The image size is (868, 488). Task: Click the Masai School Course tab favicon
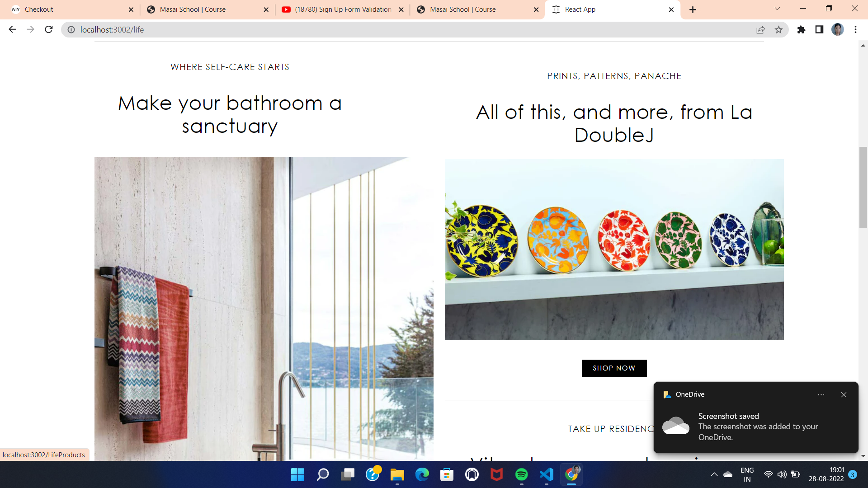point(151,9)
